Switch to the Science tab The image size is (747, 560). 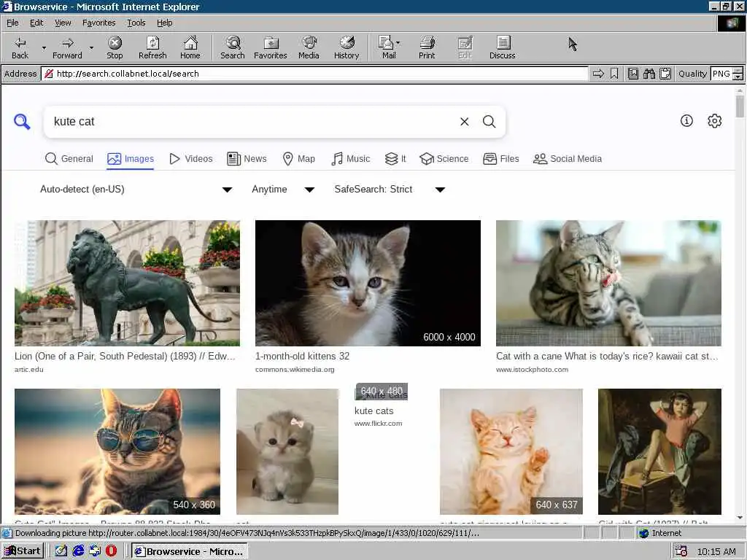click(444, 158)
